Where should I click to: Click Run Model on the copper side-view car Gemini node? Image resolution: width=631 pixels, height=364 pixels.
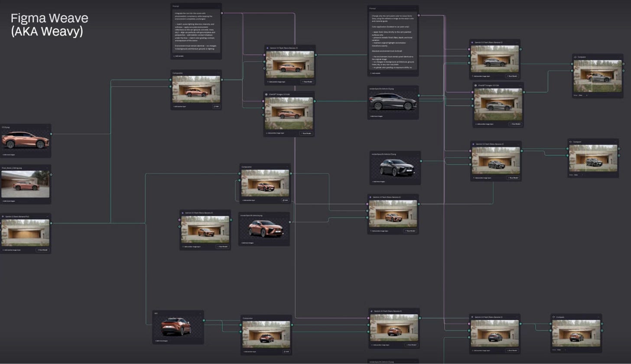coord(307,82)
